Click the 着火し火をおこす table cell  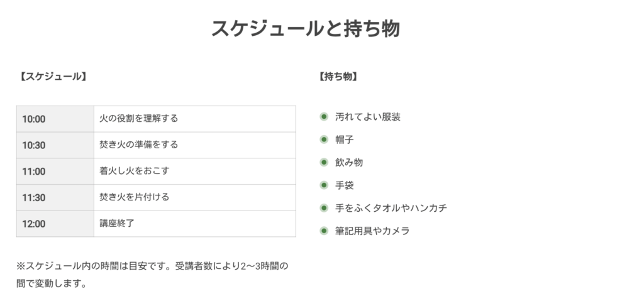[195, 172]
